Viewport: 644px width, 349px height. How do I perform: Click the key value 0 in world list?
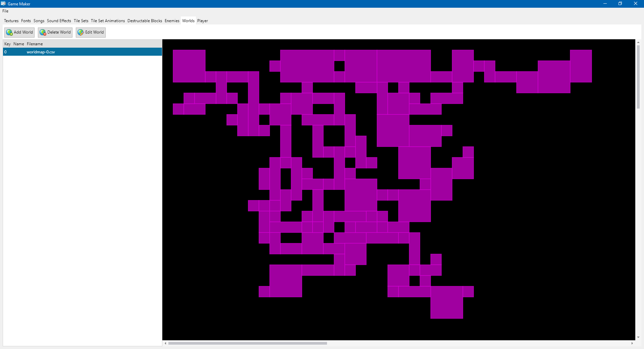click(x=5, y=52)
